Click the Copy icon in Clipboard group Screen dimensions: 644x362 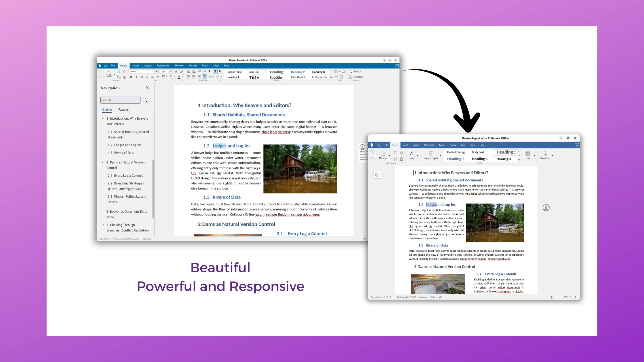click(x=119, y=77)
